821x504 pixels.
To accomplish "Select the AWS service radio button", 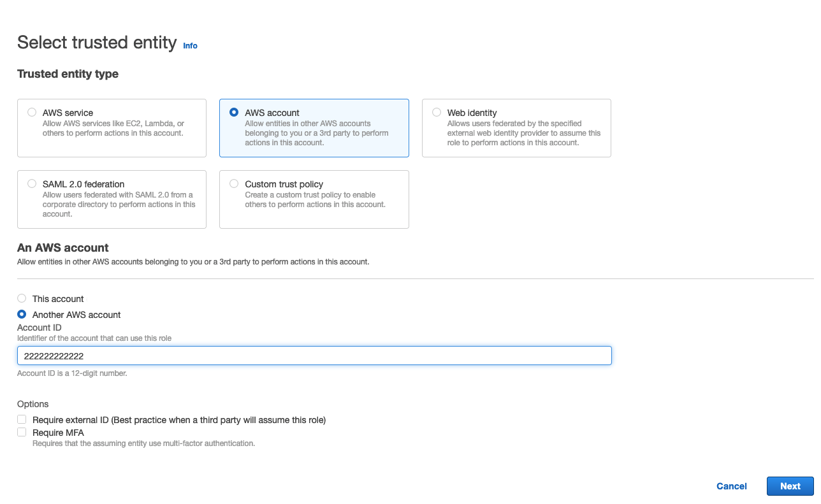I will tap(32, 112).
